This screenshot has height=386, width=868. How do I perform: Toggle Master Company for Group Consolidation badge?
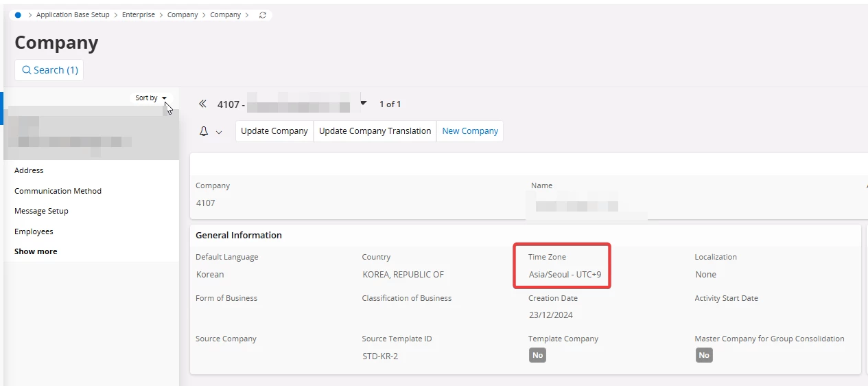703,355
